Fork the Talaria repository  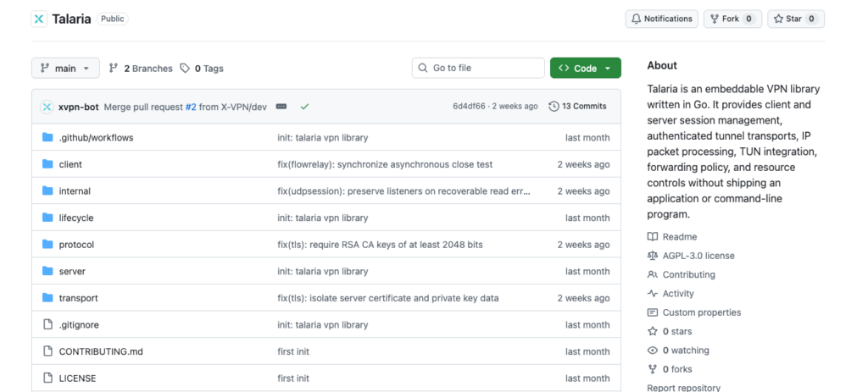(x=732, y=19)
